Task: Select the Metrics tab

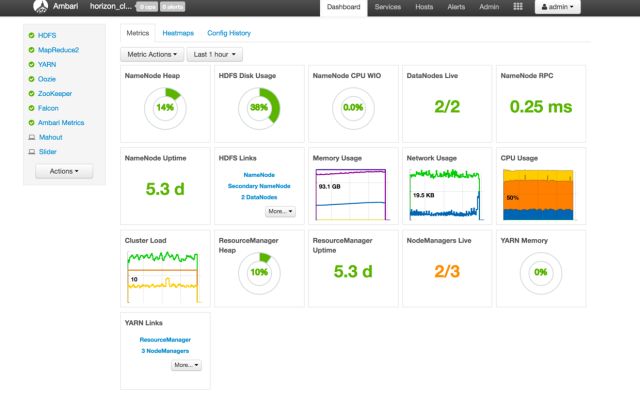Action: [138, 33]
